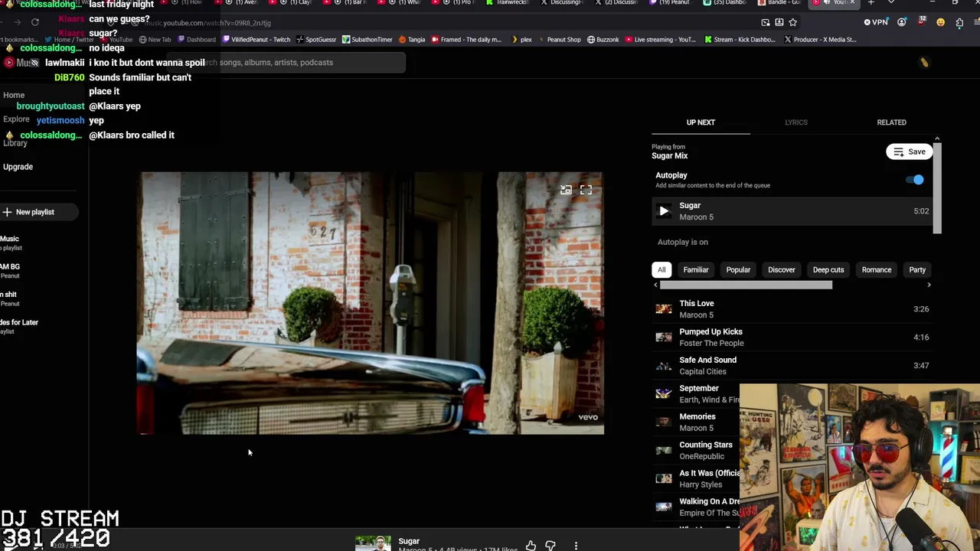Dislike the song Sugar with thumbs down
Screen dimensions: 980x551
pyautogui.click(x=550, y=546)
